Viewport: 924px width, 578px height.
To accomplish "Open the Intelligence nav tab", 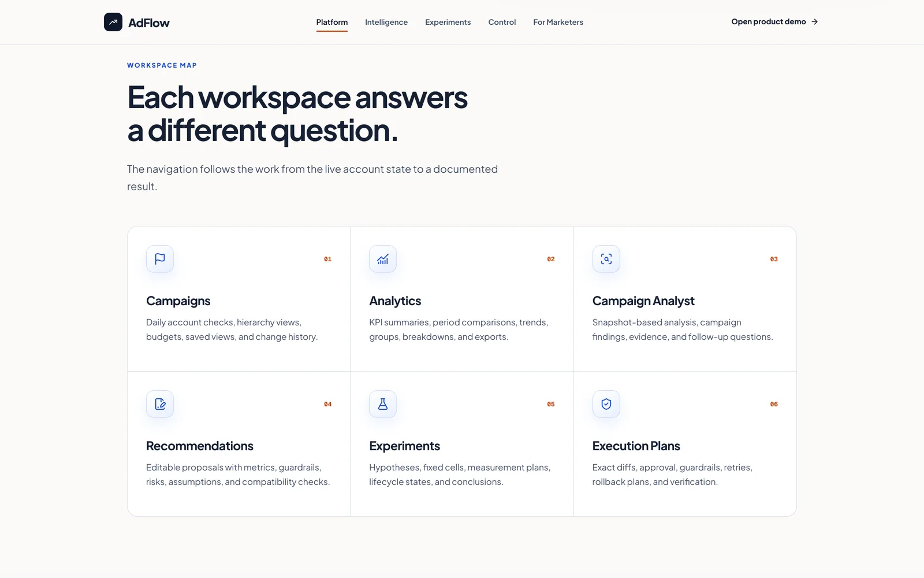I will pos(386,22).
